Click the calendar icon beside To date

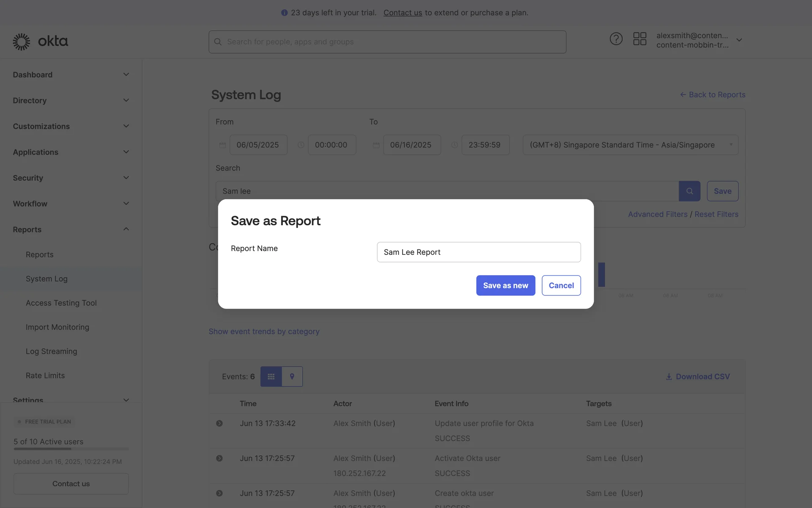376,145
